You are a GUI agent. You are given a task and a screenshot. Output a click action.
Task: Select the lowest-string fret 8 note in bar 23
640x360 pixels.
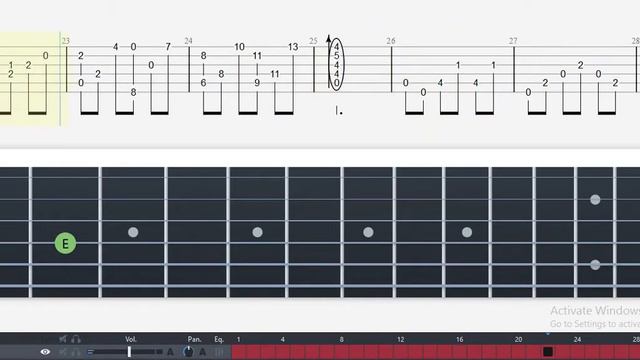[133, 92]
